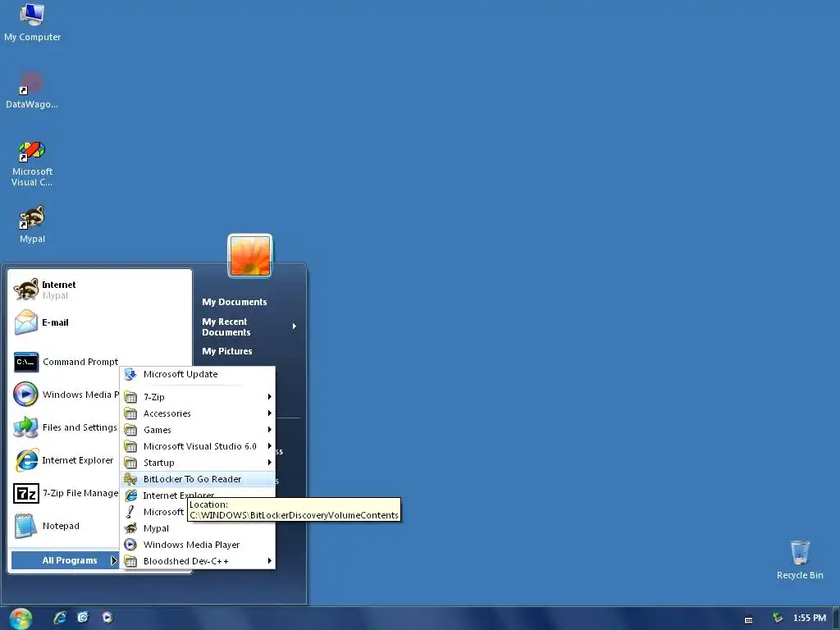Open the Recycle Bin desktop icon
Image resolution: width=840 pixels, height=630 pixels.
click(x=800, y=559)
